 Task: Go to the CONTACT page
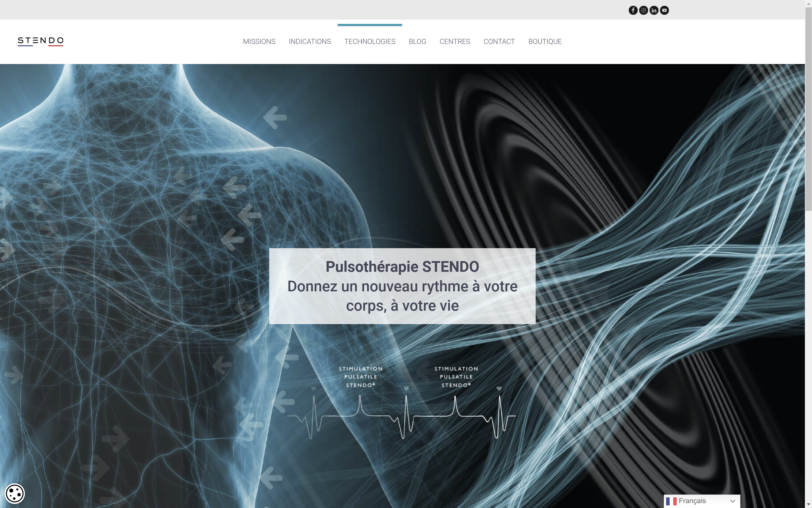[x=499, y=42]
